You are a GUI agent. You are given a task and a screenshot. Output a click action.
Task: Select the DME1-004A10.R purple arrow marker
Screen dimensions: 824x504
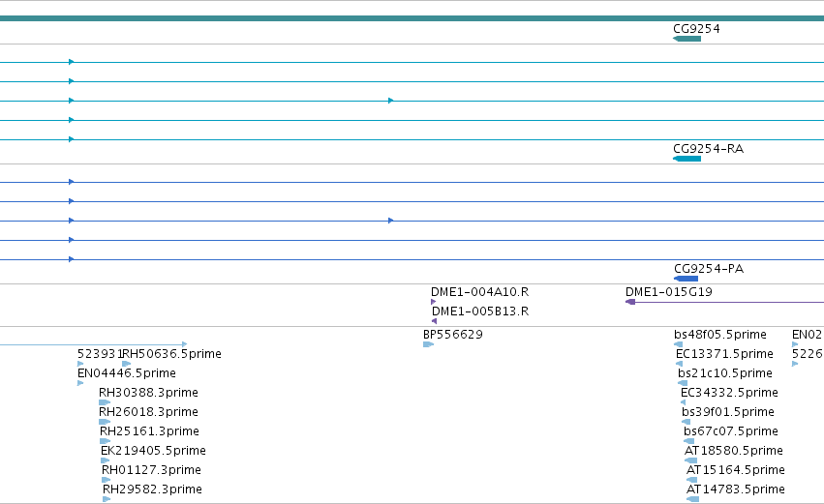[433, 302]
